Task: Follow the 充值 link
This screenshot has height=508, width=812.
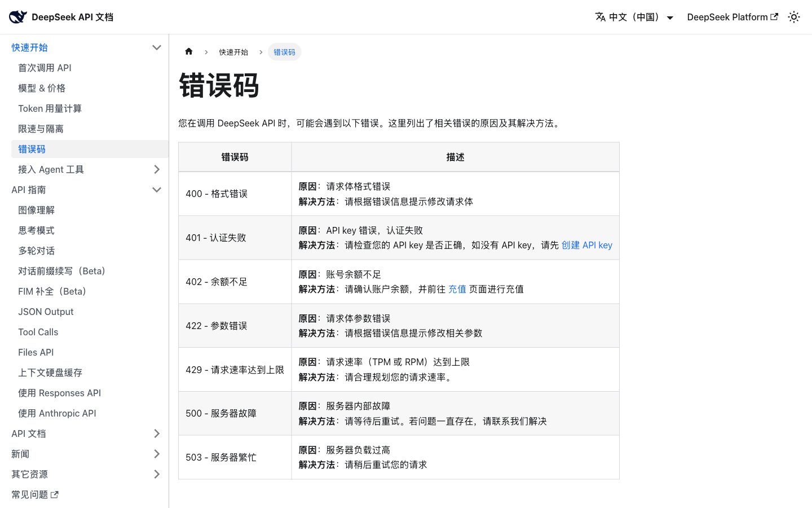Action: pos(457,289)
